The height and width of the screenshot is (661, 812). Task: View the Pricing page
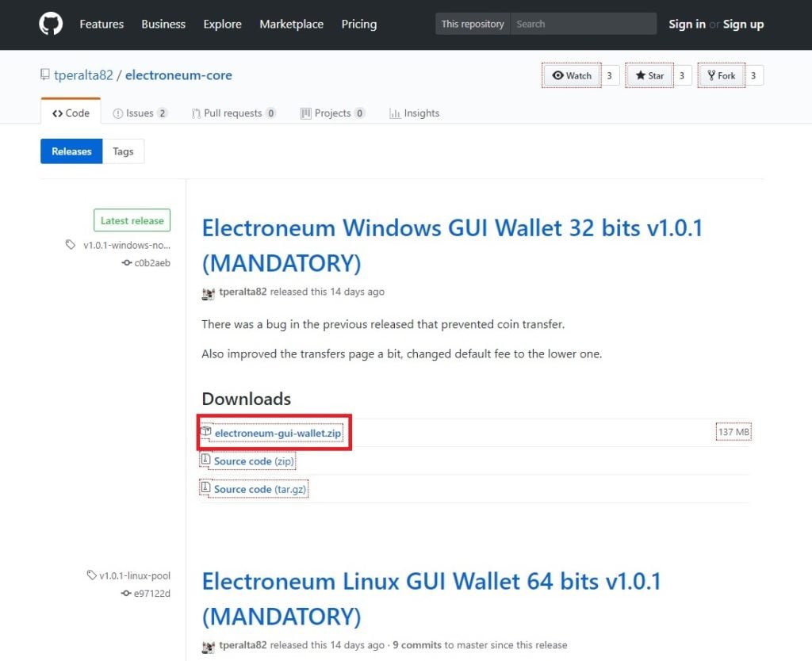[359, 24]
